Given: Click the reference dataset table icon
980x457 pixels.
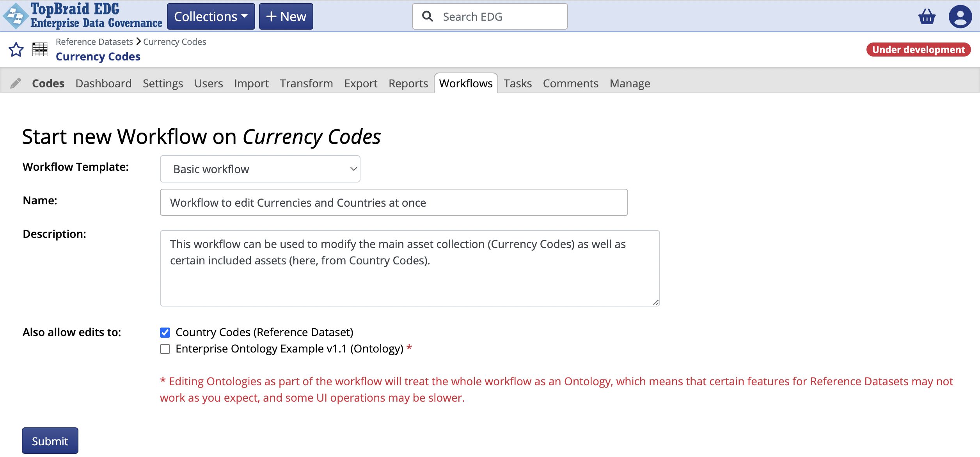Looking at the screenshot, I should pos(40,50).
